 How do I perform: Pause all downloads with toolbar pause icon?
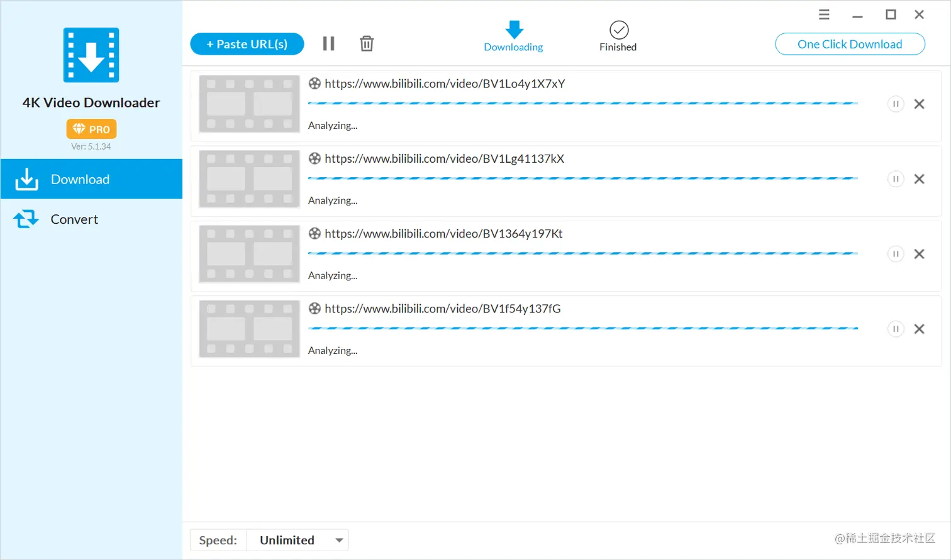[x=328, y=43]
